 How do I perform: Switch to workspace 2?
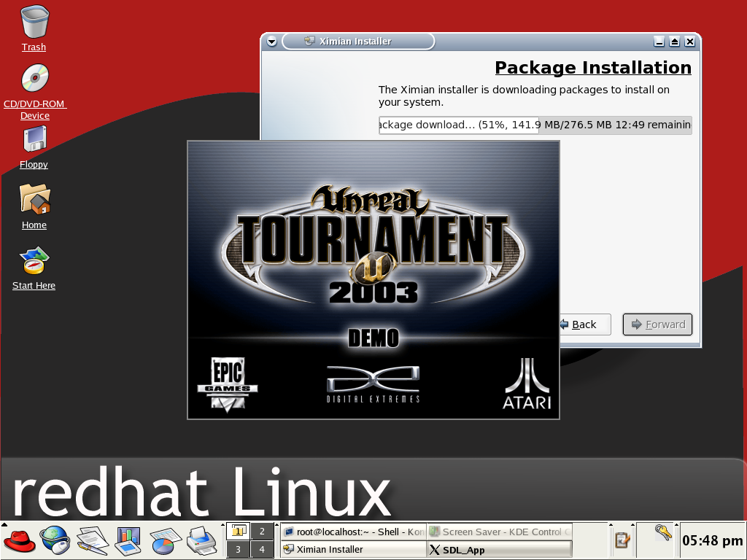[x=262, y=531]
